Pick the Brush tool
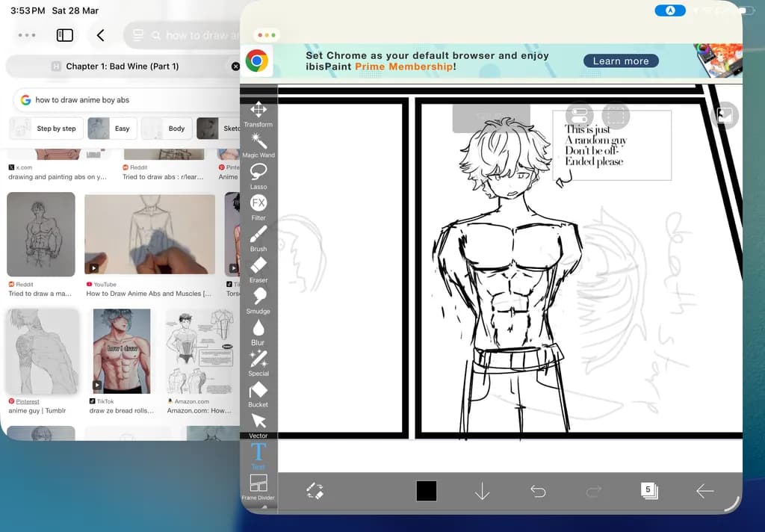 tap(258, 238)
